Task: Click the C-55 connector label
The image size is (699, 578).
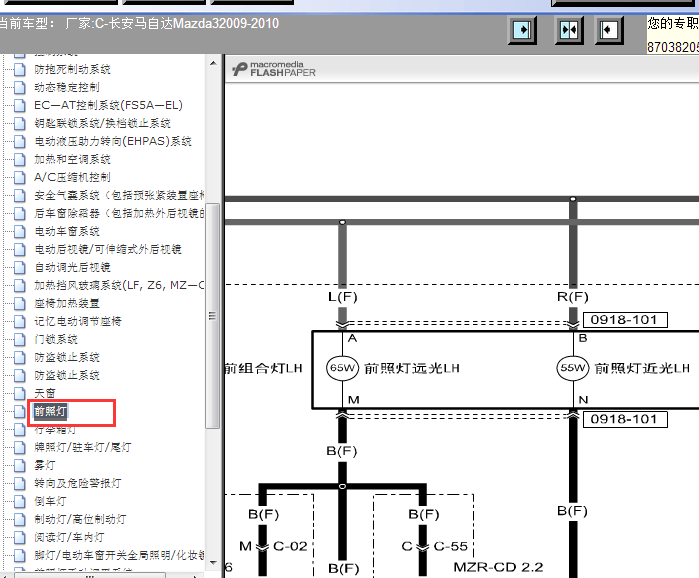Action: pyautogui.click(x=451, y=546)
